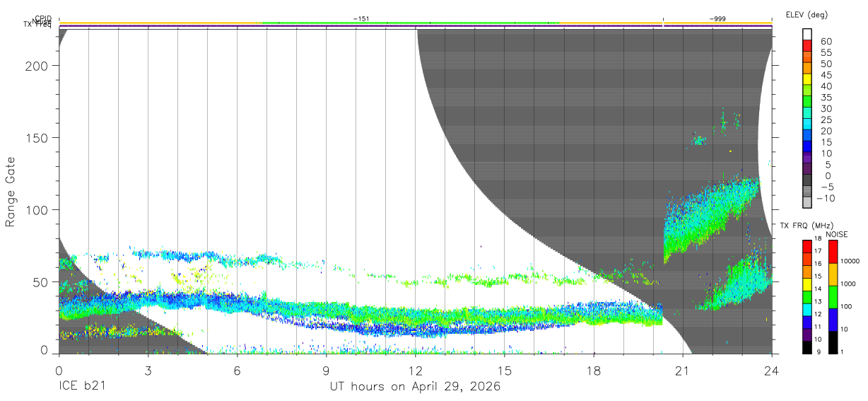This screenshot has width=868, height=401.
Task: Click the black NOISE swatch between 1 and 10
Action: pyautogui.click(x=833, y=342)
